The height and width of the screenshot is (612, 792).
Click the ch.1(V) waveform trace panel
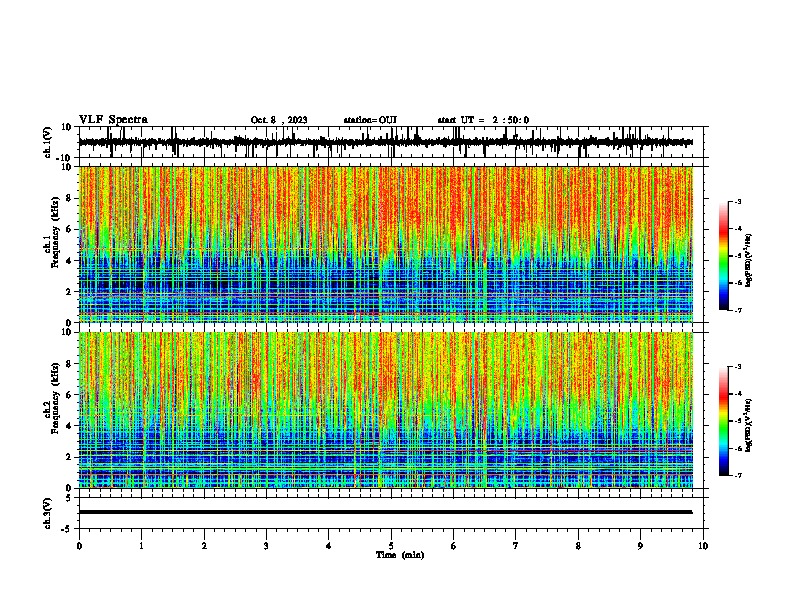(x=391, y=142)
